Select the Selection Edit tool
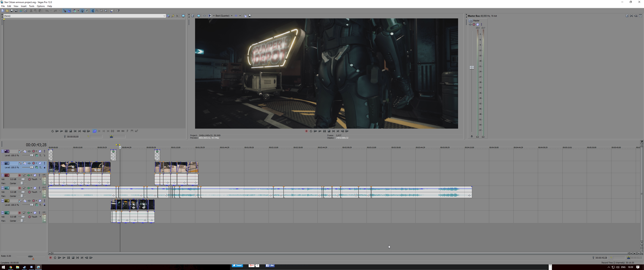This screenshot has width=644, height=270. pos(101,11)
